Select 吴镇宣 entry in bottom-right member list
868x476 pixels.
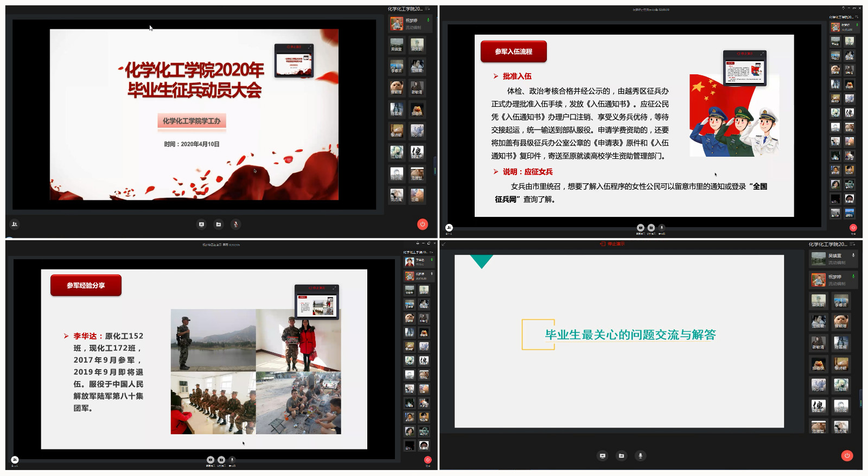tap(833, 259)
